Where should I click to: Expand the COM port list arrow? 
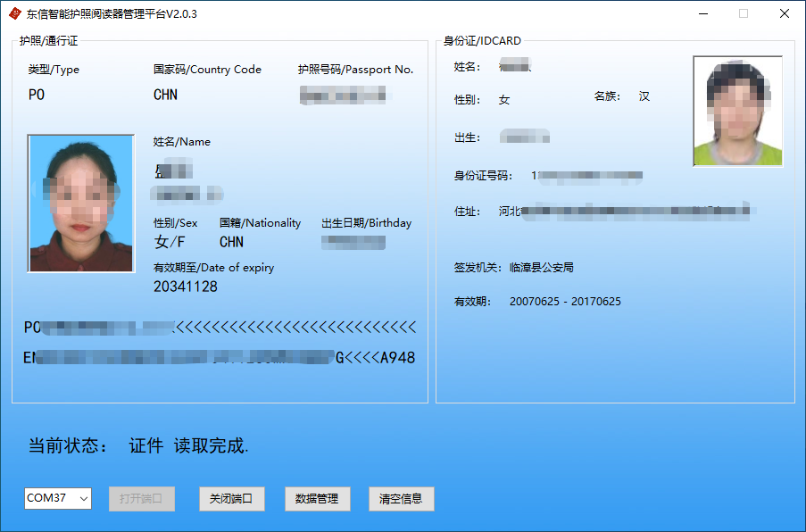[82, 499]
